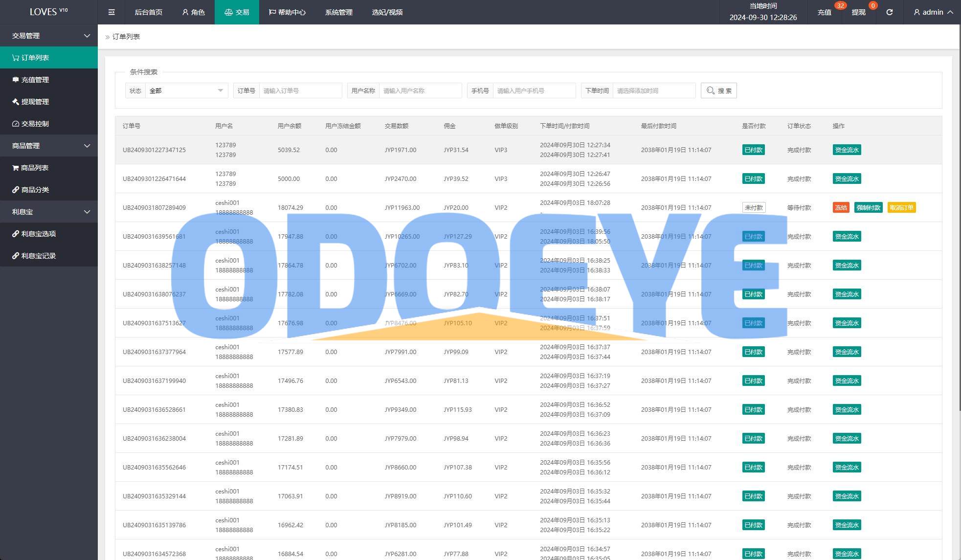Screen dimensions: 961x560
Task: Click 等待付款 status of pending order
Action: [799, 207]
